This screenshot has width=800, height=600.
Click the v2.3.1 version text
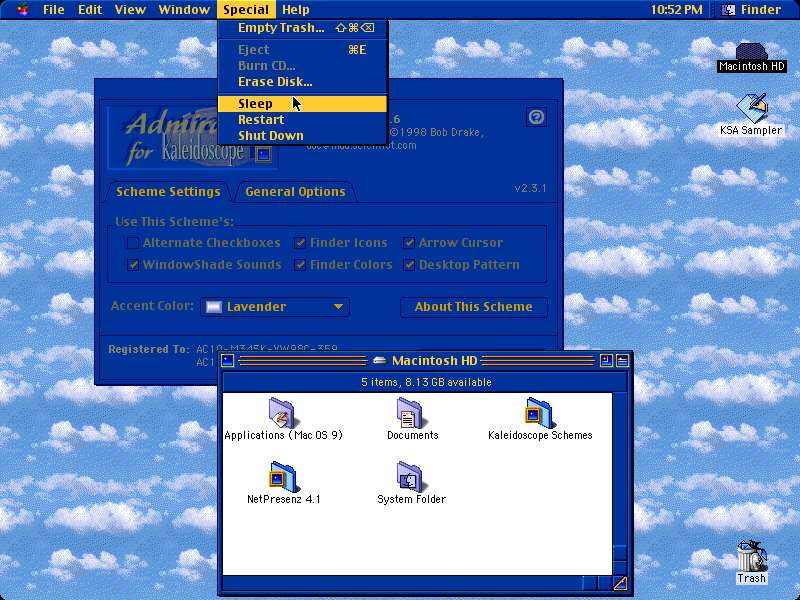click(530, 188)
